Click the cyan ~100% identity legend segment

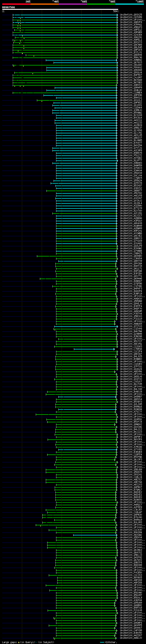point(130,4)
